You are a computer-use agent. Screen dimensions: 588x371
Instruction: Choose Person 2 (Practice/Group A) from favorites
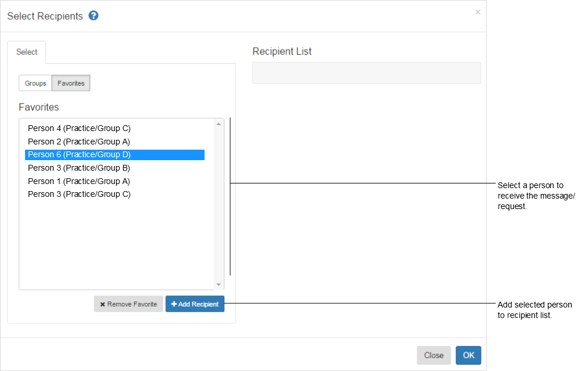(79, 142)
